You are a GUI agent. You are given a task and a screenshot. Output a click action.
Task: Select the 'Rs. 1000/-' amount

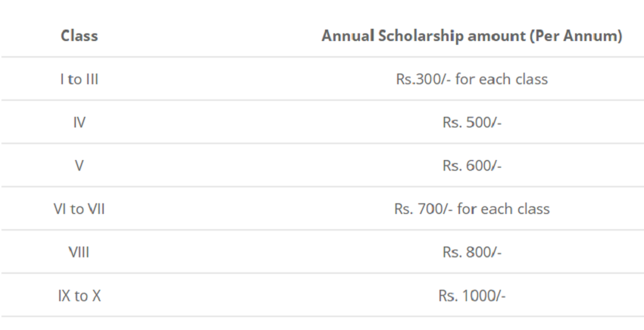click(x=471, y=295)
